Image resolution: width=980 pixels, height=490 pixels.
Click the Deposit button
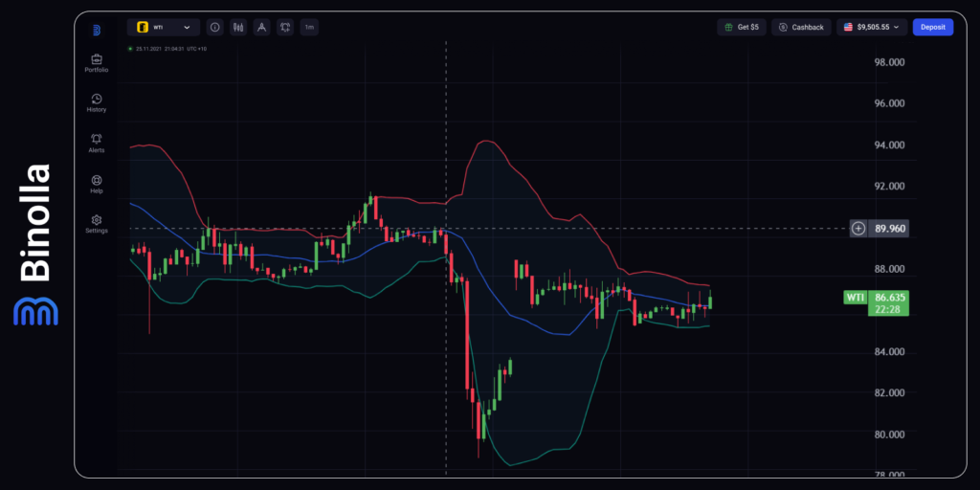coord(932,27)
